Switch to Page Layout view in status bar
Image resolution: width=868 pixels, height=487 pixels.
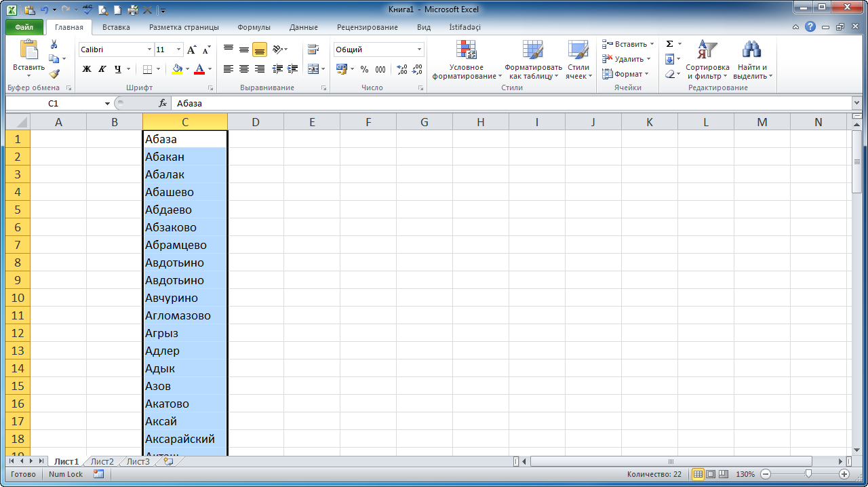(x=711, y=474)
